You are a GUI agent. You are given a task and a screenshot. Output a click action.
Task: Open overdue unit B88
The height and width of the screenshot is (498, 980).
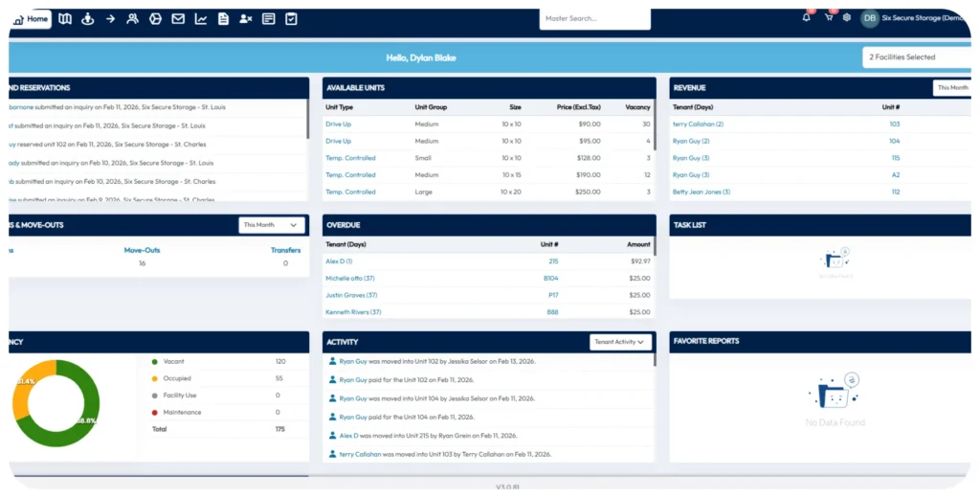pyautogui.click(x=552, y=311)
